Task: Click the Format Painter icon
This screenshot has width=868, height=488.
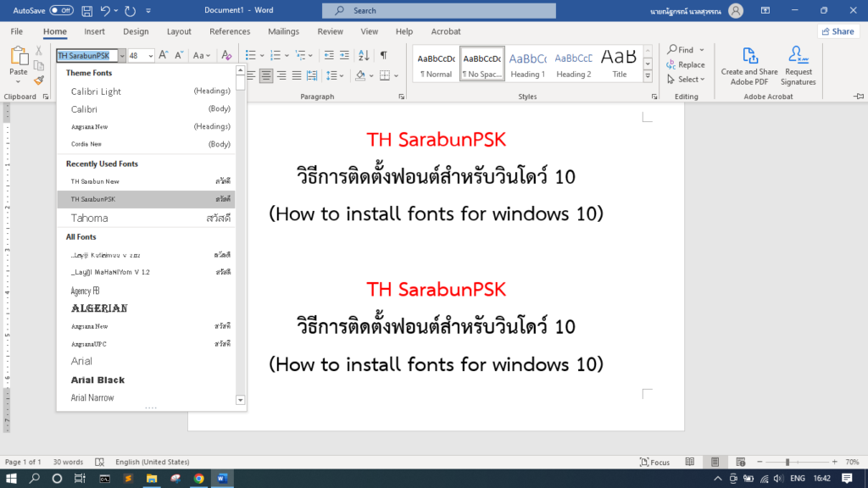Action: (39, 80)
